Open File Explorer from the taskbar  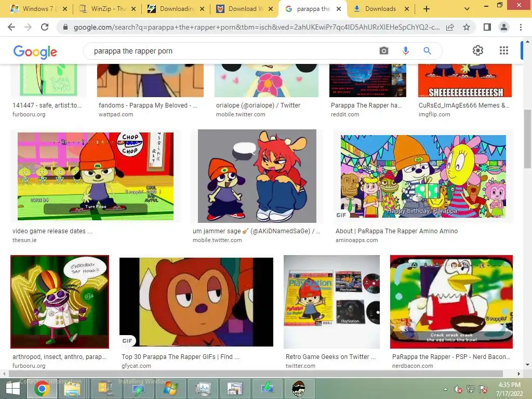pos(72,389)
